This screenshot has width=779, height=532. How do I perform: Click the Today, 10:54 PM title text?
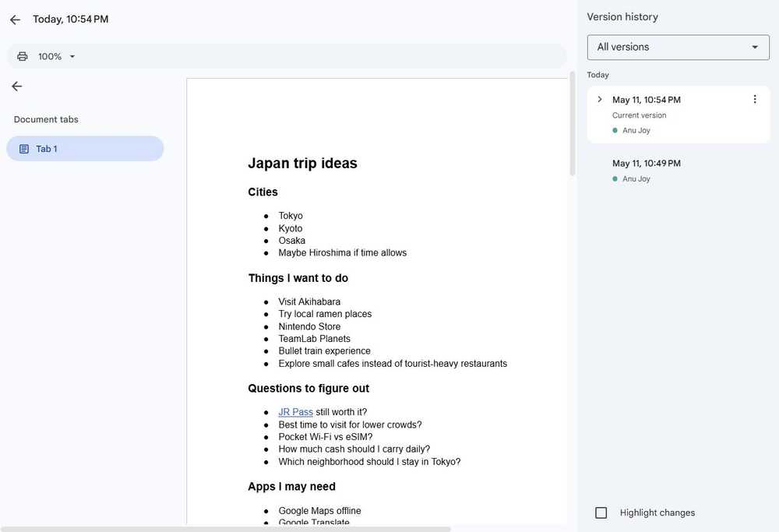(71, 19)
